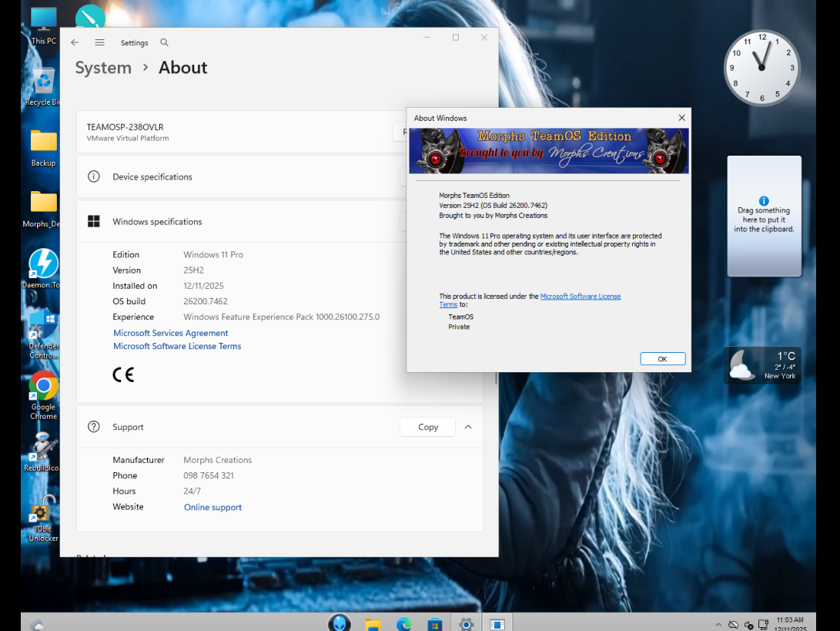Image resolution: width=840 pixels, height=631 pixels.
Task: Click the clipboard drop gadget
Action: tap(764, 216)
